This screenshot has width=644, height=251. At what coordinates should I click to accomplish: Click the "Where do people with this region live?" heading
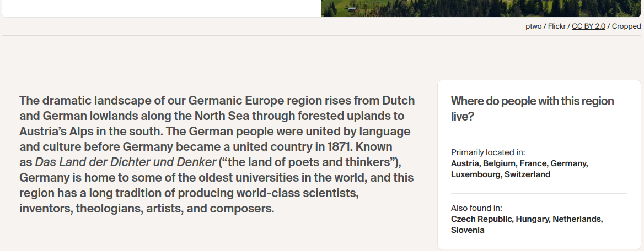tap(532, 108)
